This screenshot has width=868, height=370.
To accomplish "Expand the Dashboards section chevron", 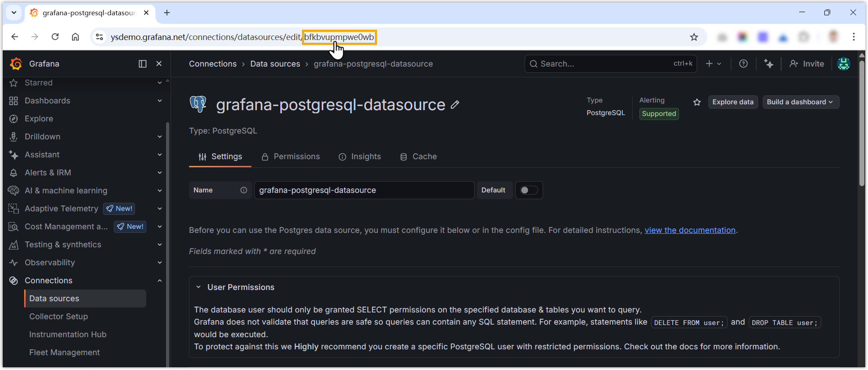I will pos(160,101).
